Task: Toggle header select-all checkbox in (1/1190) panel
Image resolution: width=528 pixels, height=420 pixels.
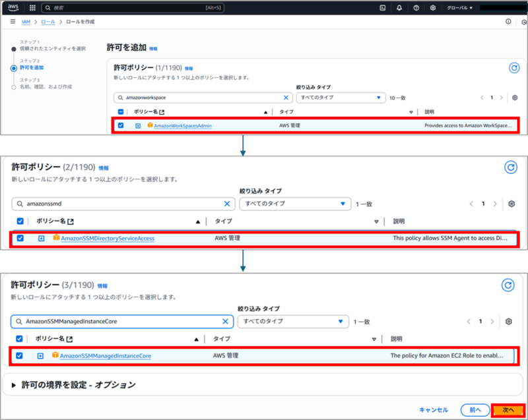Action: coord(121,111)
